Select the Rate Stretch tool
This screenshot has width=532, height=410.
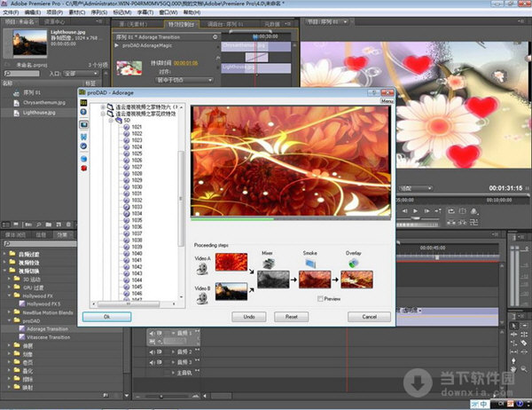(x=513, y=343)
